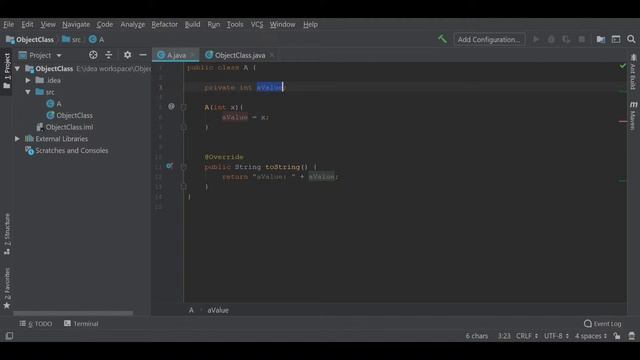Toggle the Structure side tool window

tap(7, 234)
